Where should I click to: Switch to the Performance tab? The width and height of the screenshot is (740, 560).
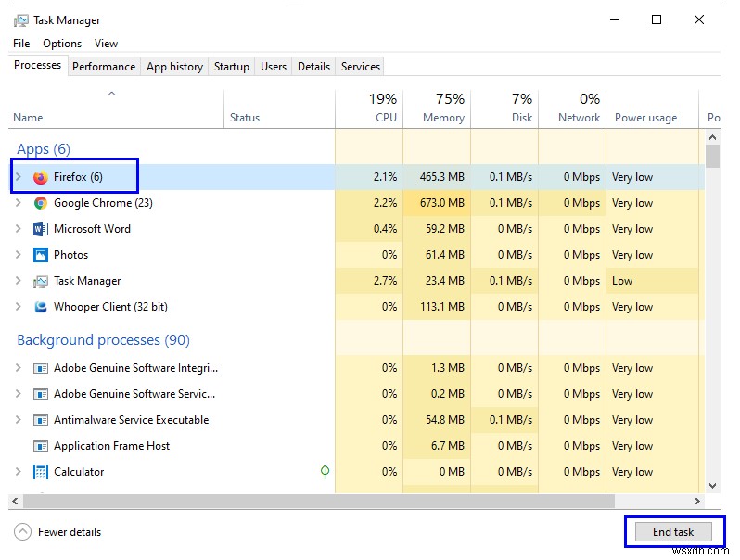(x=104, y=67)
